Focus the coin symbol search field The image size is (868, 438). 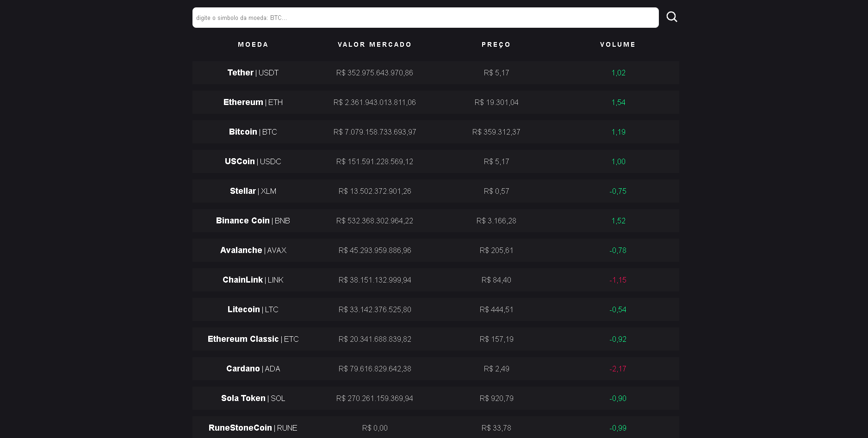pyautogui.click(x=425, y=18)
